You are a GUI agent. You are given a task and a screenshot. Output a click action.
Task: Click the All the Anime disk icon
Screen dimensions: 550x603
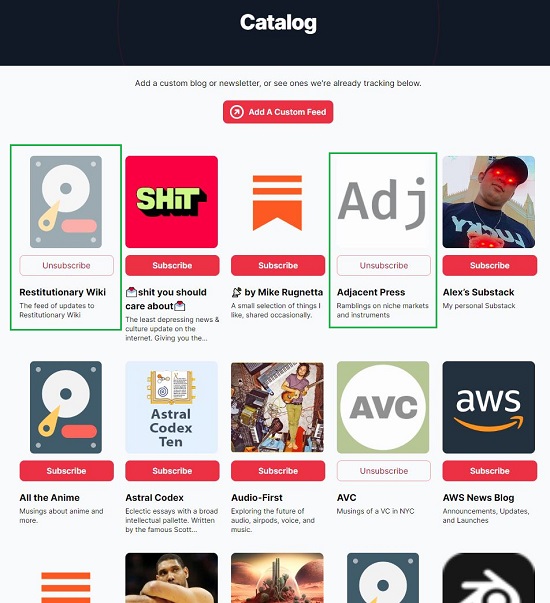(66, 407)
